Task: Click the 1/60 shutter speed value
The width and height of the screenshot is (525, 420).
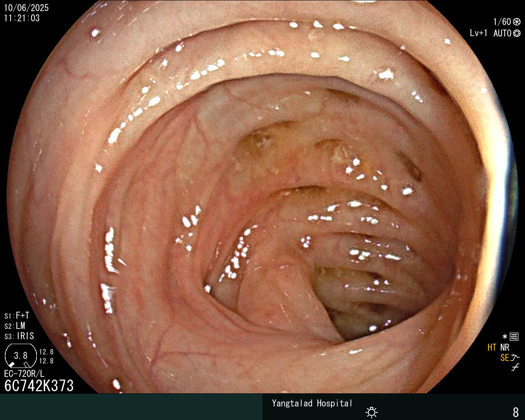Action: (502, 22)
